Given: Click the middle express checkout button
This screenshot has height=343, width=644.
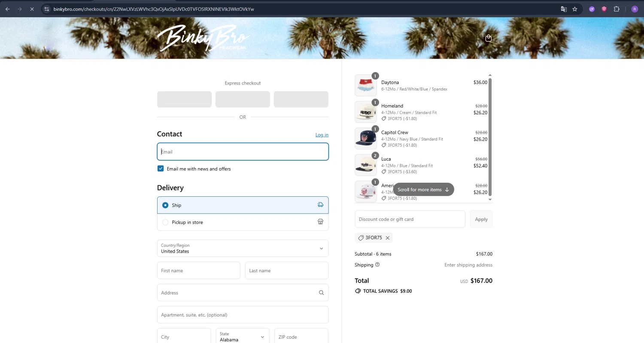Looking at the screenshot, I should 243,99.
